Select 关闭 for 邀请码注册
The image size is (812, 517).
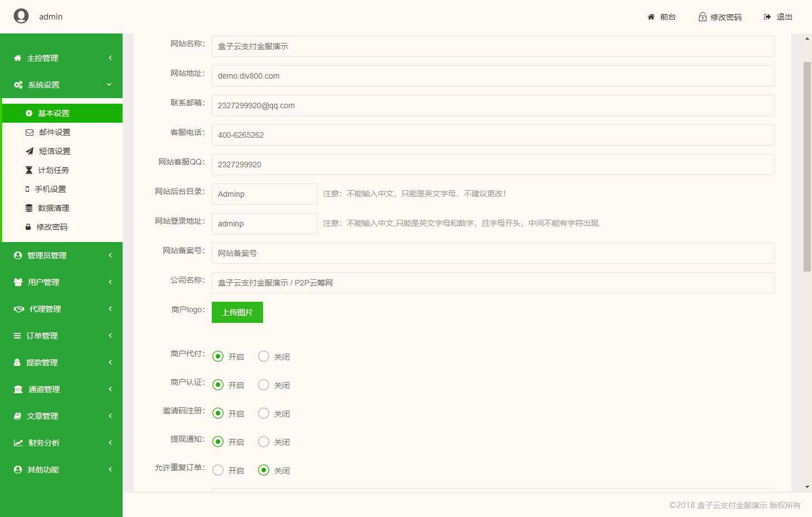(x=264, y=413)
